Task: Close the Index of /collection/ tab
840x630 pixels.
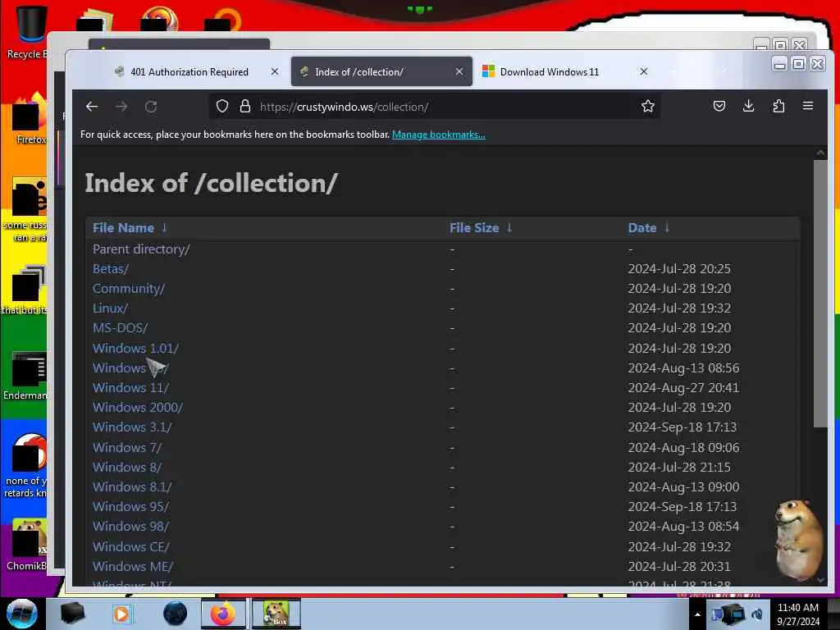Action: 459,71
